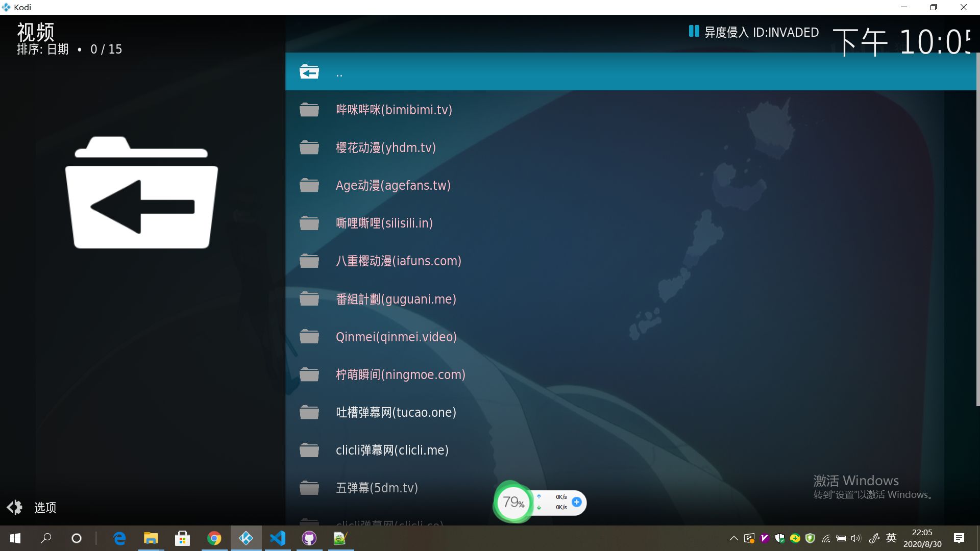Click the folder icon beside 番組計劃(guguani.me)
Viewport: 980px width, 551px height.
[309, 299]
